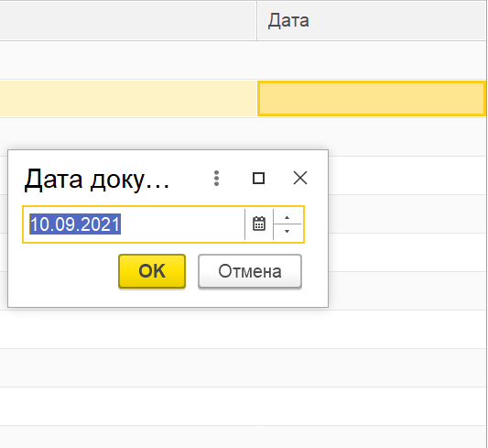The image size is (488, 448).
Task: Open the calendar picker in date field
Action: pos(259,224)
